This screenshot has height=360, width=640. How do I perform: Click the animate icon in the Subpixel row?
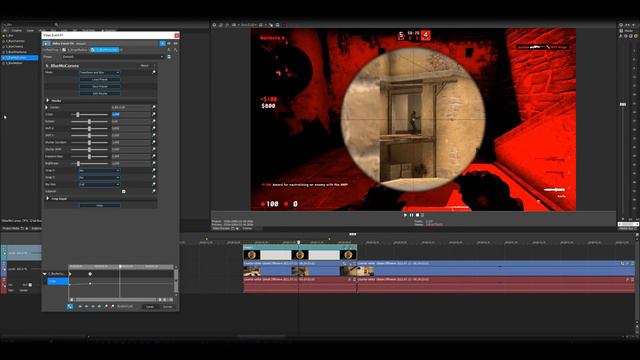(x=154, y=191)
